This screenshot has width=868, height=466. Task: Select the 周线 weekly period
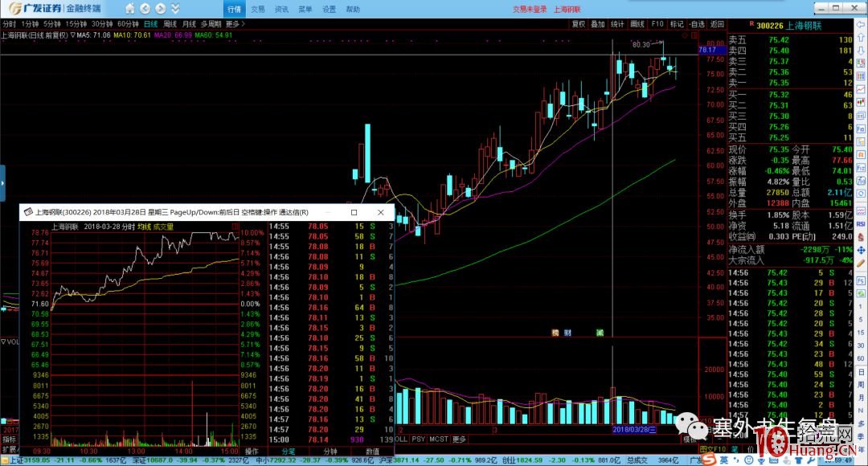[170, 24]
